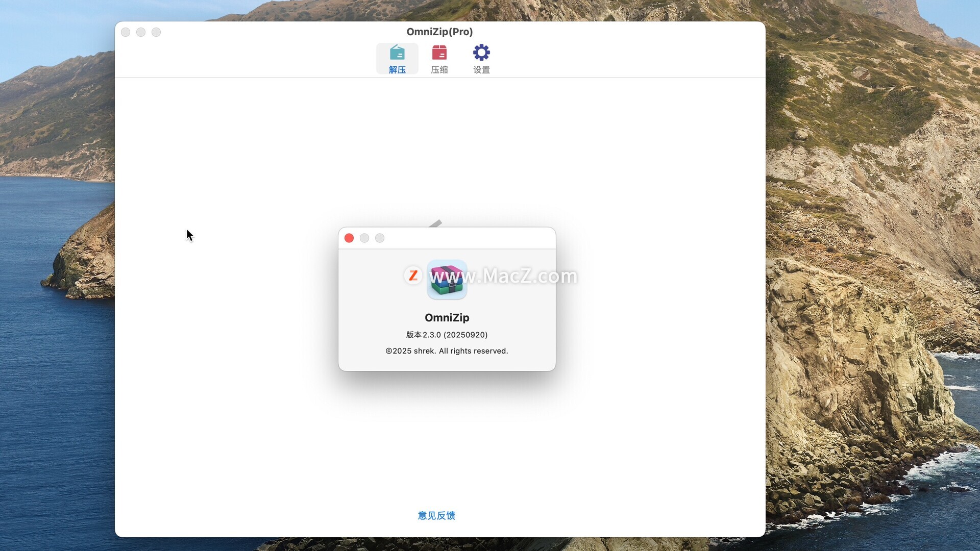Click the About dialog's gray zoom button
The width and height of the screenshot is (980, 551).
tap(380, 238)
